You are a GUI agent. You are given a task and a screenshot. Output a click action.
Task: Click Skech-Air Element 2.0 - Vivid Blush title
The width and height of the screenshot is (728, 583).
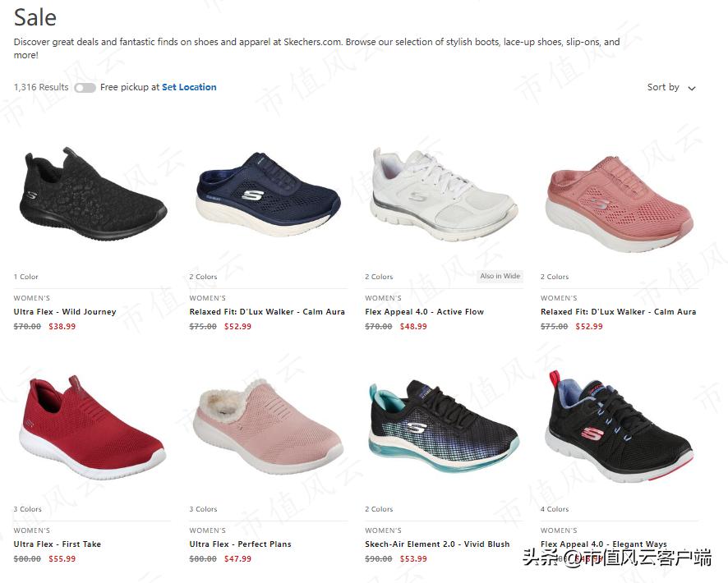pos(437,544)
